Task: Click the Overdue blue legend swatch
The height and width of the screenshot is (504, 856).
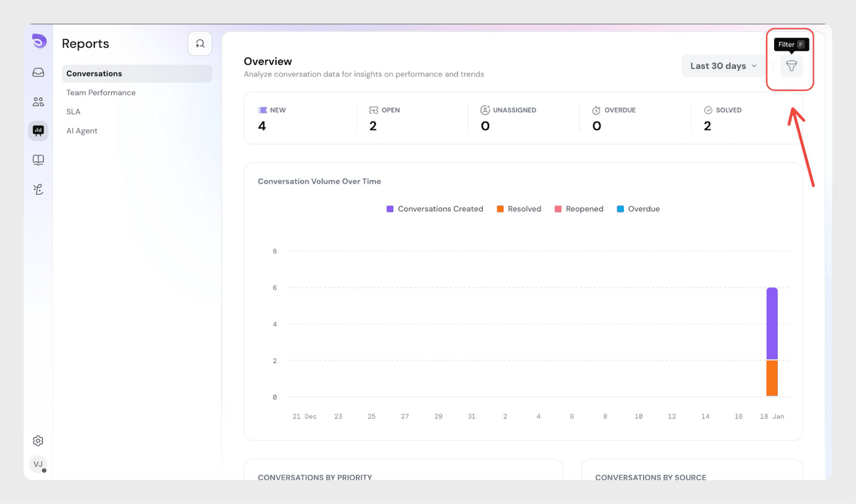Action: [621, 209]
